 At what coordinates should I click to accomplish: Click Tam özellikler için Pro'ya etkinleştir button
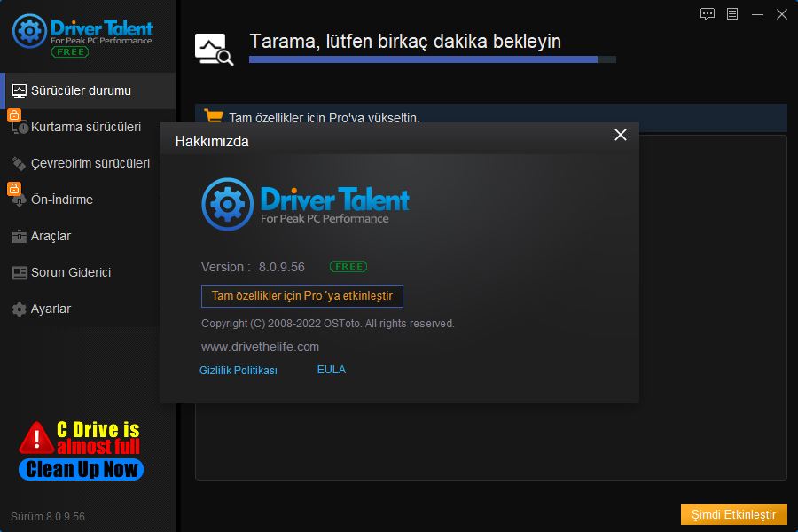click(x=302, y=296)
